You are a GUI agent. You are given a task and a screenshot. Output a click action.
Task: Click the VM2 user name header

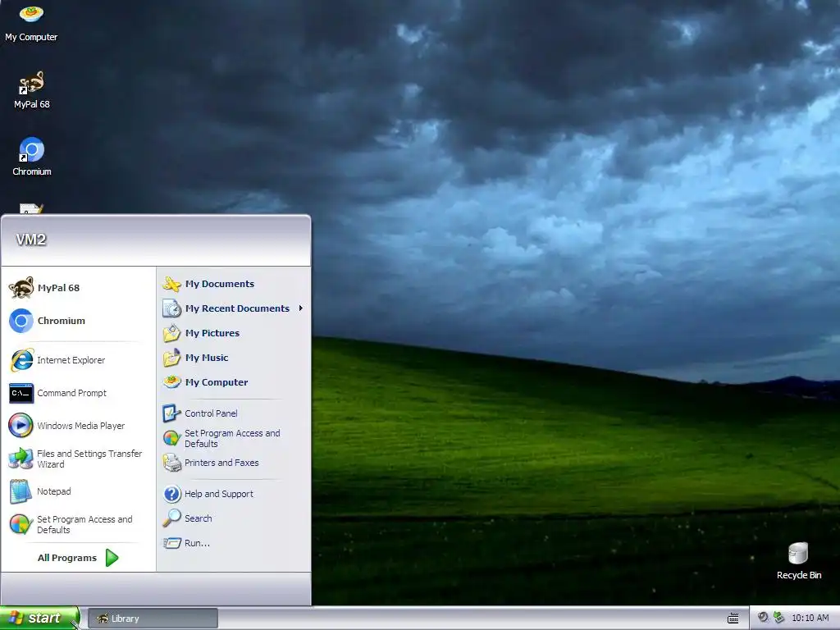pos(31,240)
